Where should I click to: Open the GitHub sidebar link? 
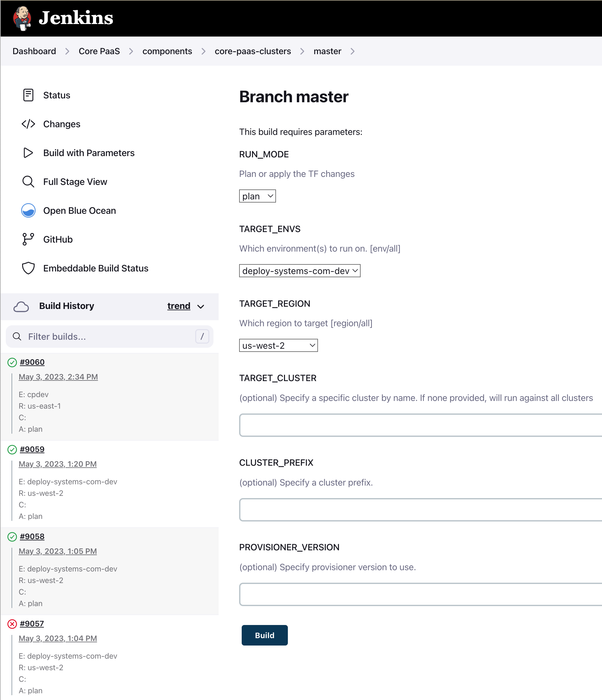coord(58,239)
